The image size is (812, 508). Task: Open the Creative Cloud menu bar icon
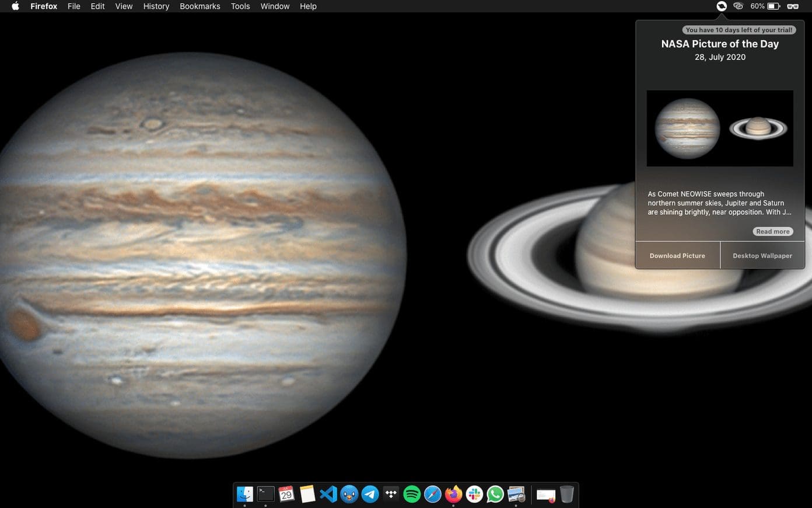pos(738,6)
